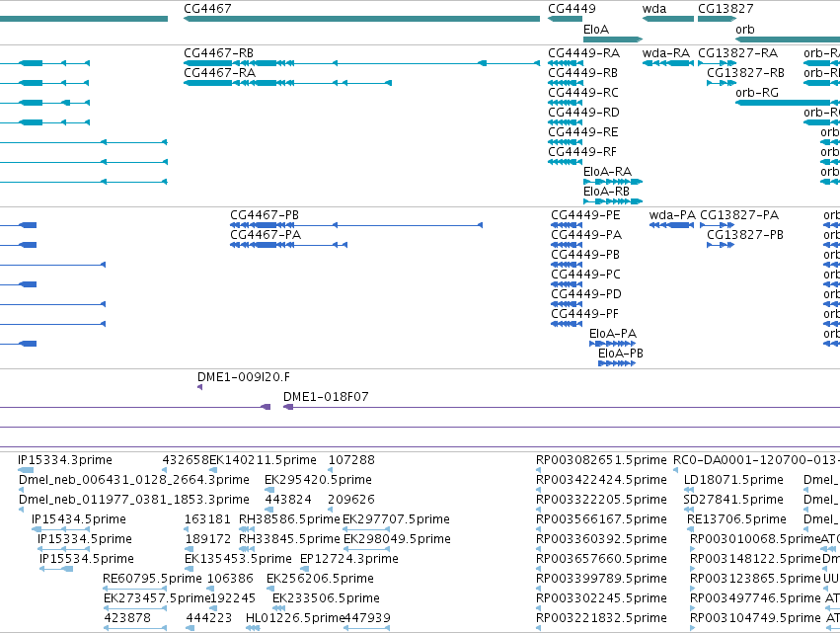
Task: Click the RP003566167.5prime EST label
Action: coord(601,519)
